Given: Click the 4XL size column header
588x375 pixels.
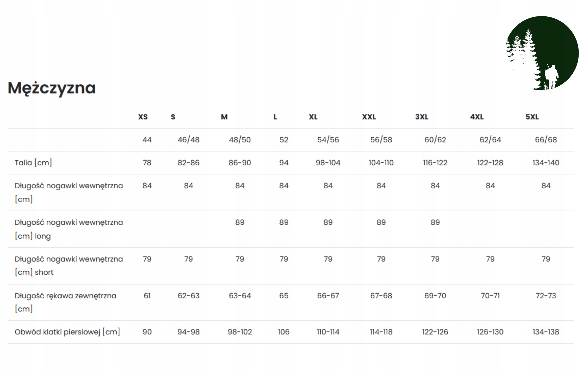Looking at the screenshot, I should coord(477,117).
